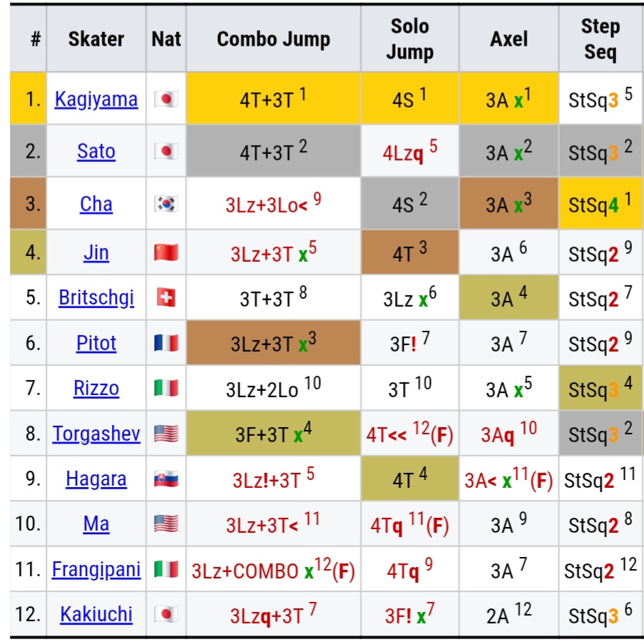Screen dimensions: 644x644
Task: Click the Step Seq column header
Action: (x=600, y=39)
